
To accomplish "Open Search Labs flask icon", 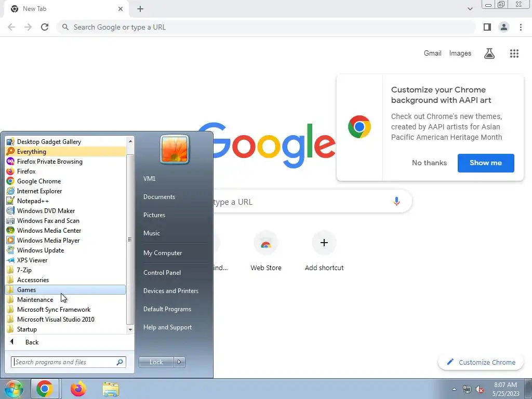I will pos(489,54).
